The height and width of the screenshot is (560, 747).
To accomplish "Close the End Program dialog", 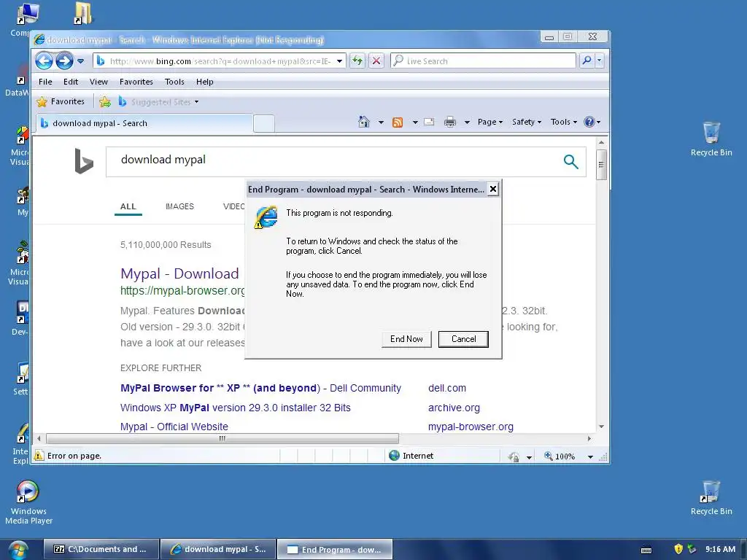I will pyautogui.click(x=493, y=189).
